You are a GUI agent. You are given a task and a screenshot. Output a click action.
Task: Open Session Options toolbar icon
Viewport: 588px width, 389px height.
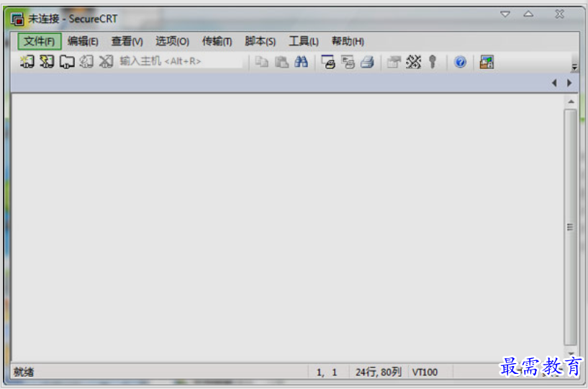pos(394,62)
